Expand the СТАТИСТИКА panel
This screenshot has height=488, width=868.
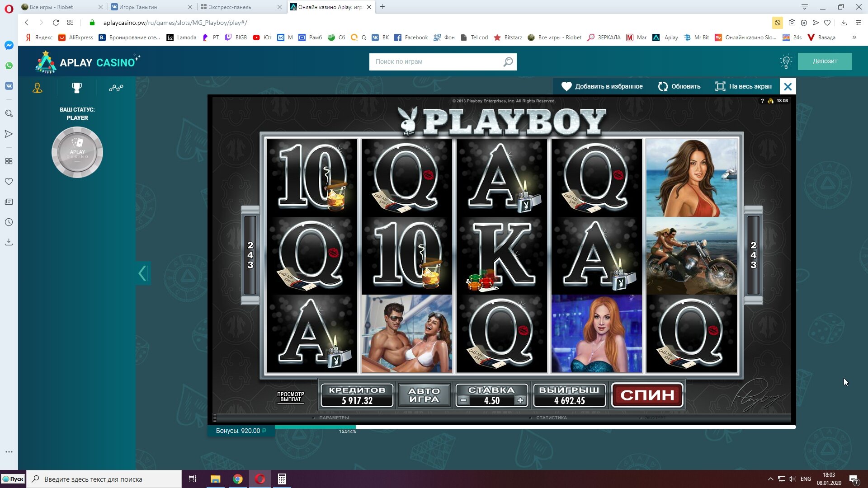pyautogui.click(x=551, y=418)
